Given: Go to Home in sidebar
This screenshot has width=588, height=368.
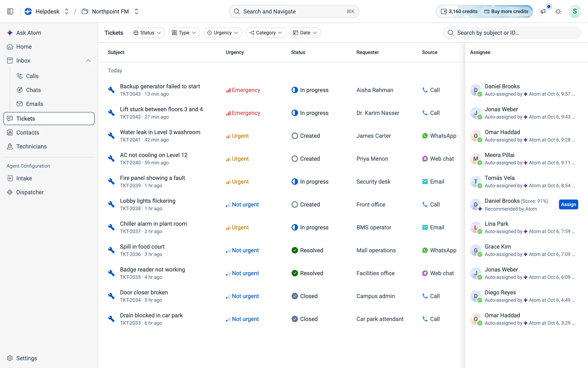Looking at the screenshot, I should click(x=49, y=47).
